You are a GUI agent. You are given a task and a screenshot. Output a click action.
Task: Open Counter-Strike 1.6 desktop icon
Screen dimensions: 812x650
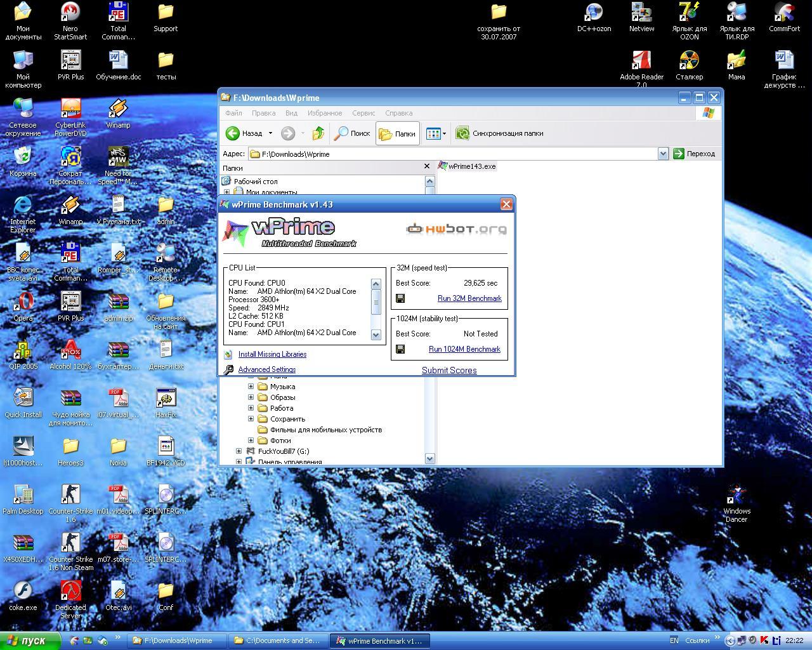[x=70, y=504]
